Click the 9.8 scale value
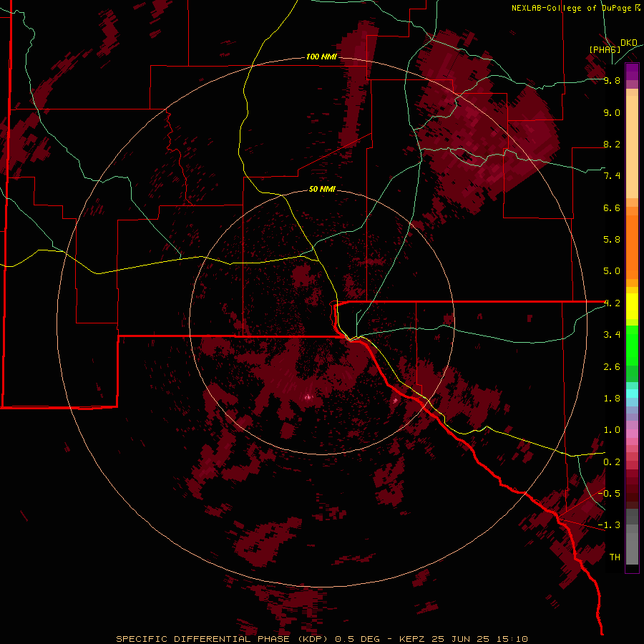 (612, 80)
